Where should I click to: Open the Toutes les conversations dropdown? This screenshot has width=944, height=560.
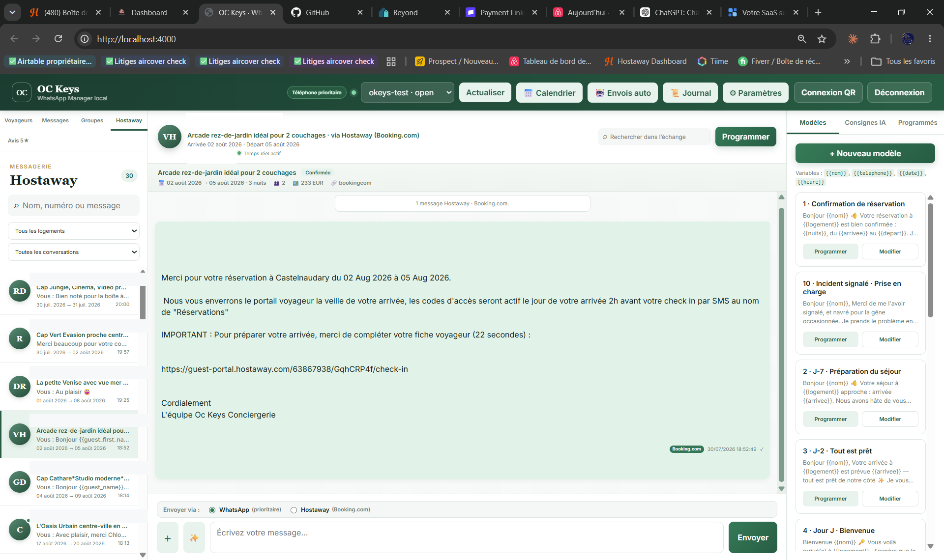click(x=74, y=252)
